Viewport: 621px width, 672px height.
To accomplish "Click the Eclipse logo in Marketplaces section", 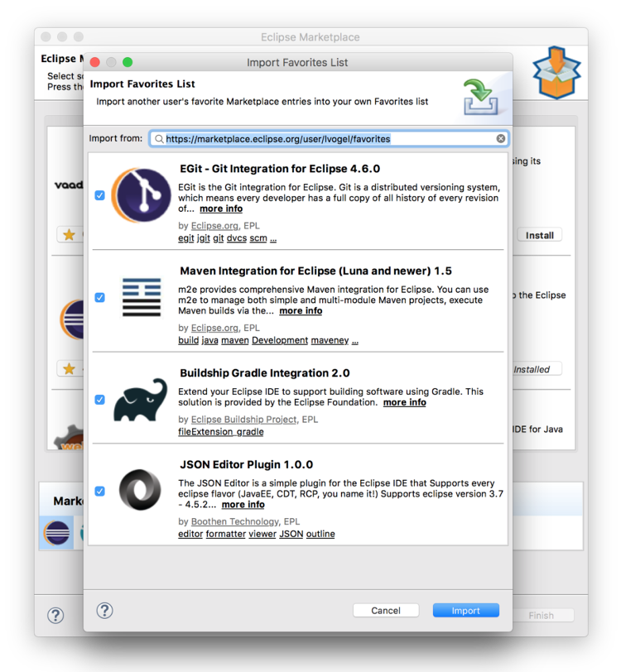I will click(x=56, y=533).
